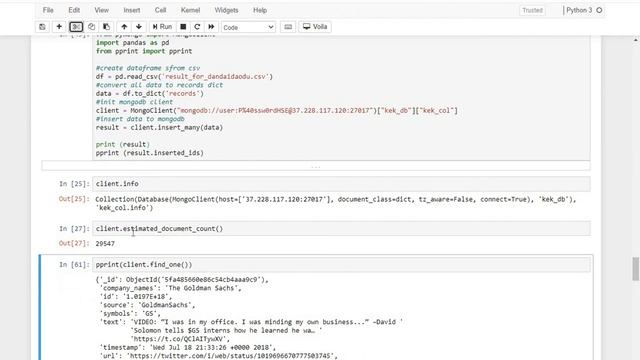
Task: Open the File menu
Action: point(48,10)
